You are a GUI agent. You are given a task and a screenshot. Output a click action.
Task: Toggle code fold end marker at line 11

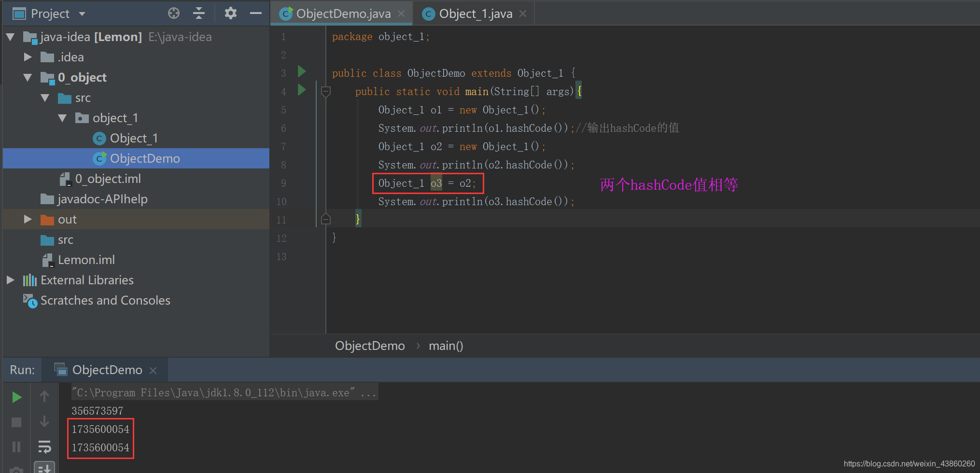[x=326, y=219]
